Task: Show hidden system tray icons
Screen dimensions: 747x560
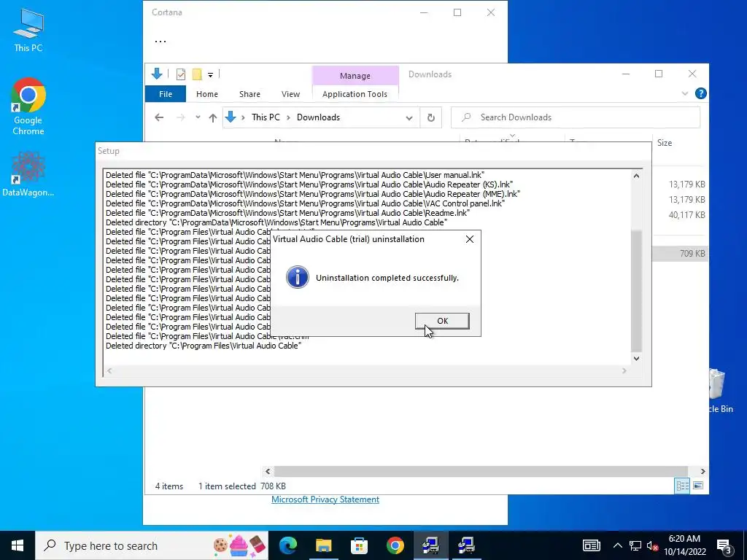Action: [617, 545]
